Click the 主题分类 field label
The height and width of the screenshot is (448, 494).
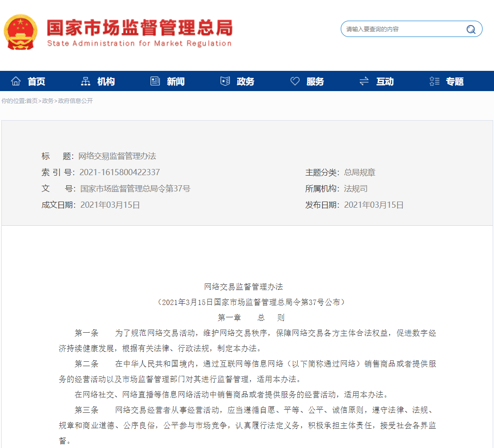pos(322,173)
